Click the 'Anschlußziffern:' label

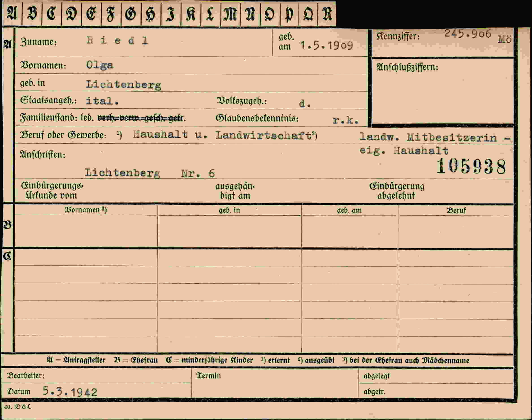coord(407,67)
